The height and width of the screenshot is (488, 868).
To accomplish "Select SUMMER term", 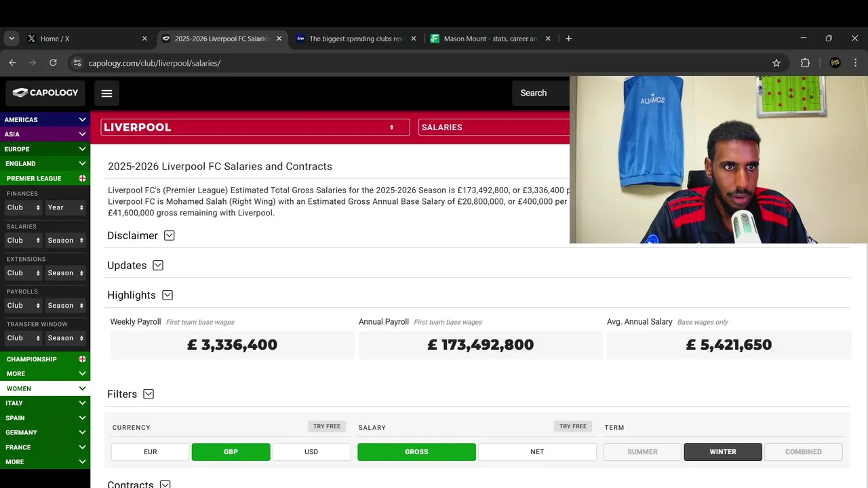I will click(642, 451).
